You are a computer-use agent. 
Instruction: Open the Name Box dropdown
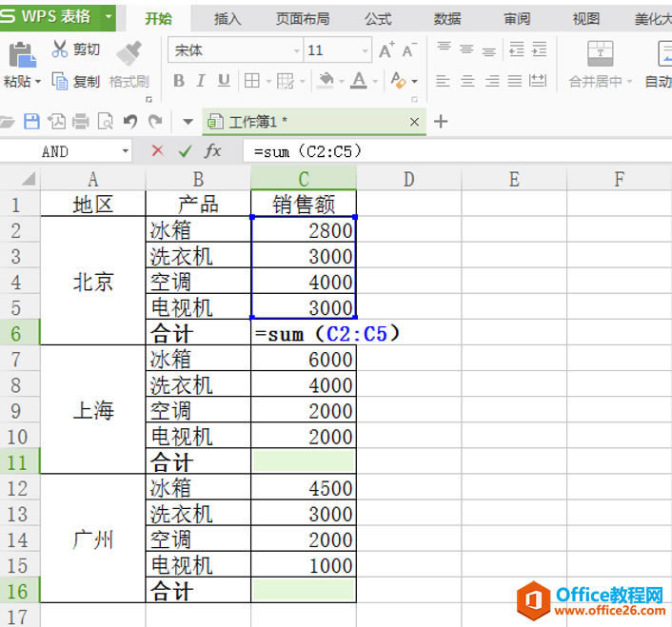pyautogui.click(x=125, y=150)
